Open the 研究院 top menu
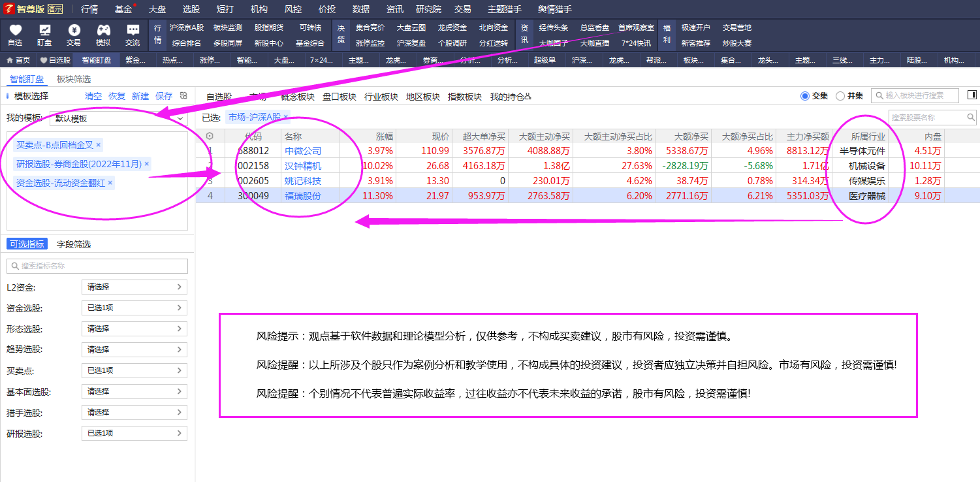 tap(428, 9)
